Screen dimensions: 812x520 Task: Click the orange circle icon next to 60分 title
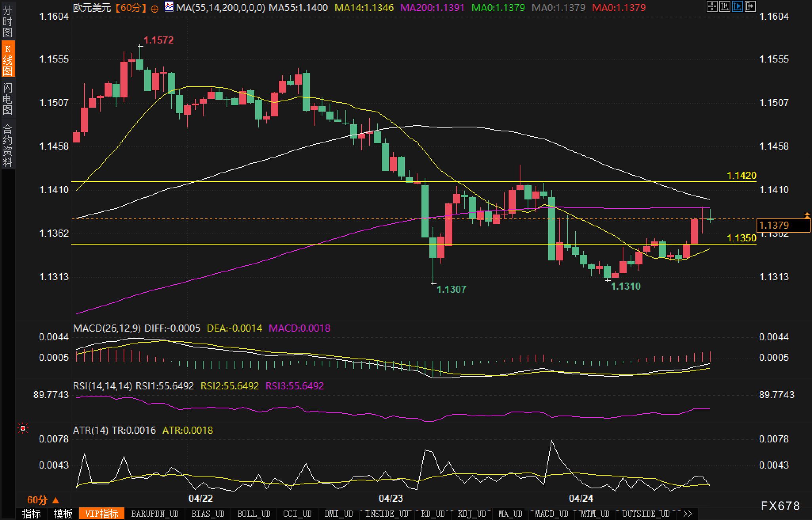(x=155, y=8)
